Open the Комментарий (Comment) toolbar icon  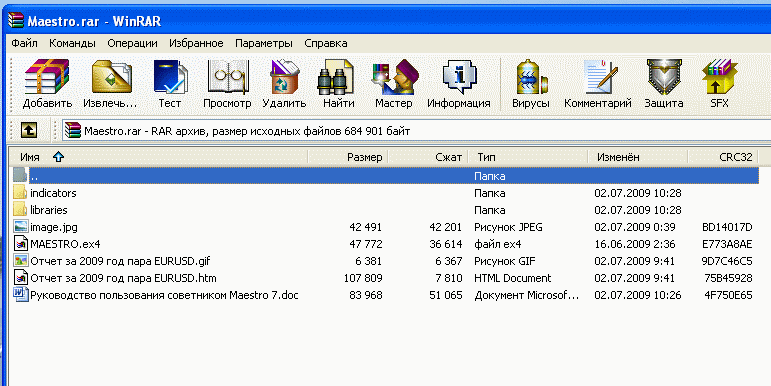click(x=599, y=77)
